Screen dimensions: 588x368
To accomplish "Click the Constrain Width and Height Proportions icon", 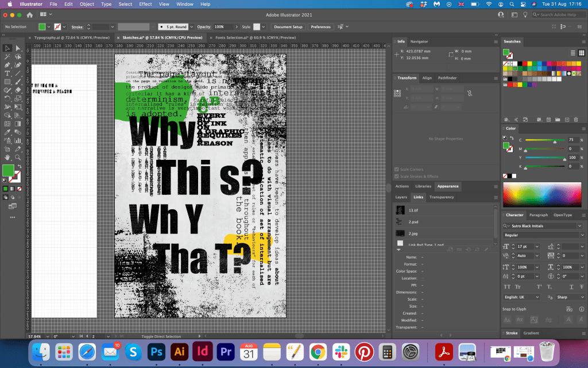I will pyautogui.click(x=469, y=93).
